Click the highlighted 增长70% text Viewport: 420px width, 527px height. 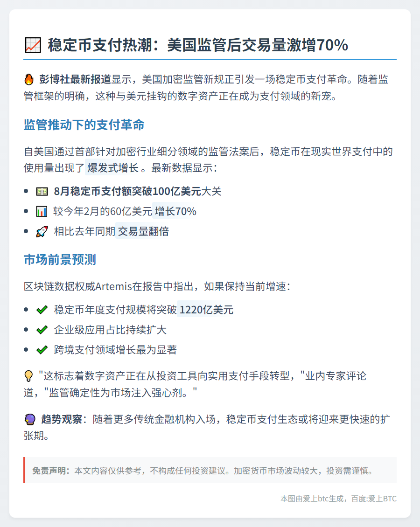(x=175, y=212)
